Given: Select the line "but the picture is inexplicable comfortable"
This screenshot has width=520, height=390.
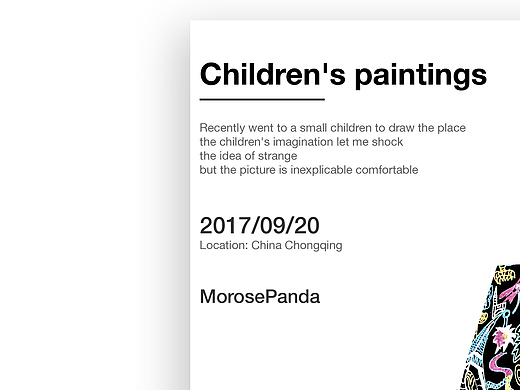Looking at the screenshot, I should point(309,170).
